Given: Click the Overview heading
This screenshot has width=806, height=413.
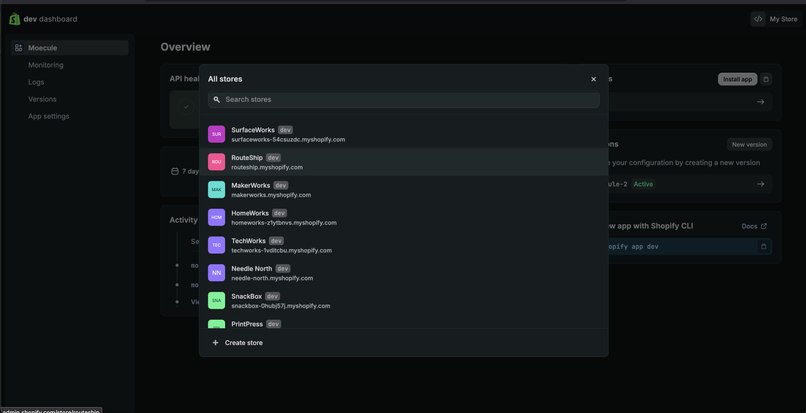Looking at the screenshot, I should [185, 47].
